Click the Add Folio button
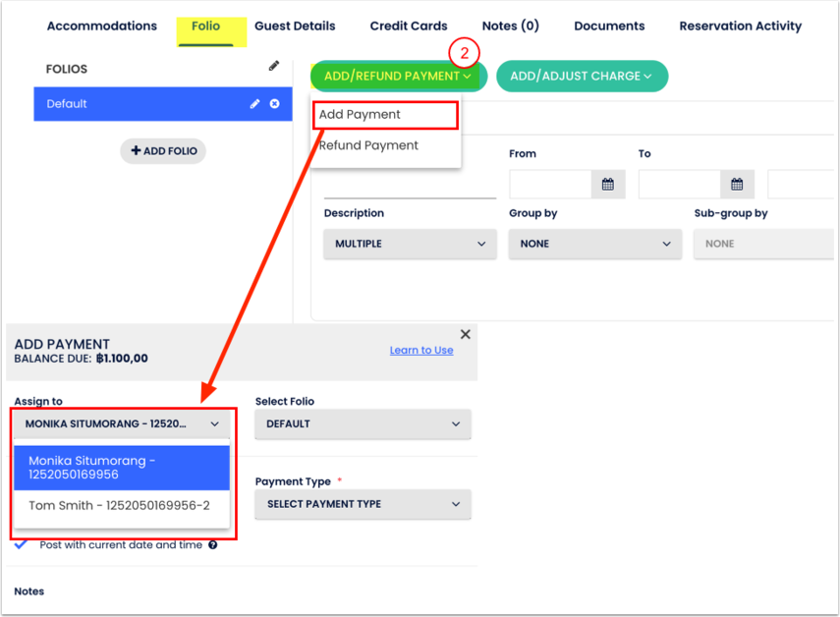 pos(163,151)
